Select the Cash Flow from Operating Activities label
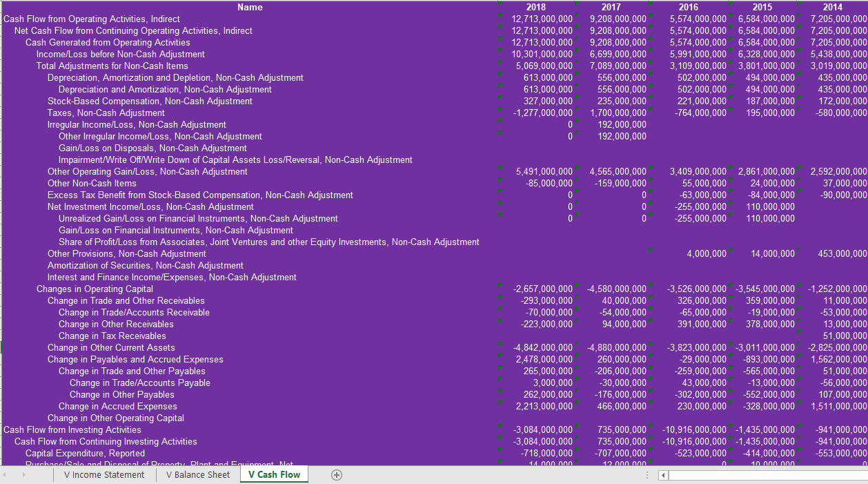This screenshot has height=484, width=868. pyautogui.click(x=92, y=19)
